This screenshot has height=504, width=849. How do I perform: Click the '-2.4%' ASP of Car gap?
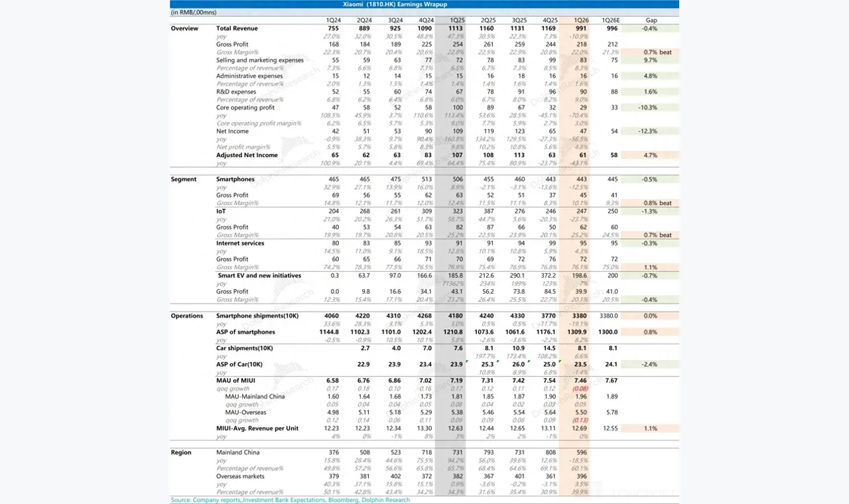pos(650,364)
